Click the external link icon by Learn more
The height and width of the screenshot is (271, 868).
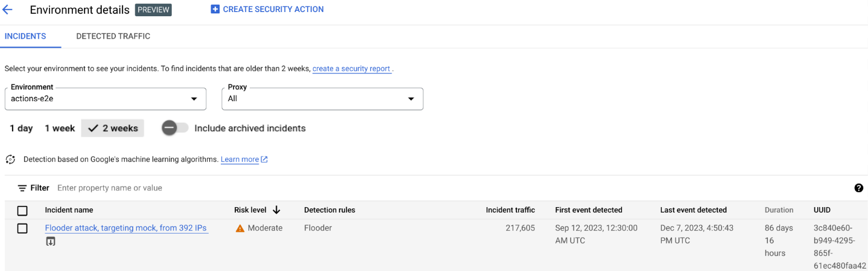[264, 160]
